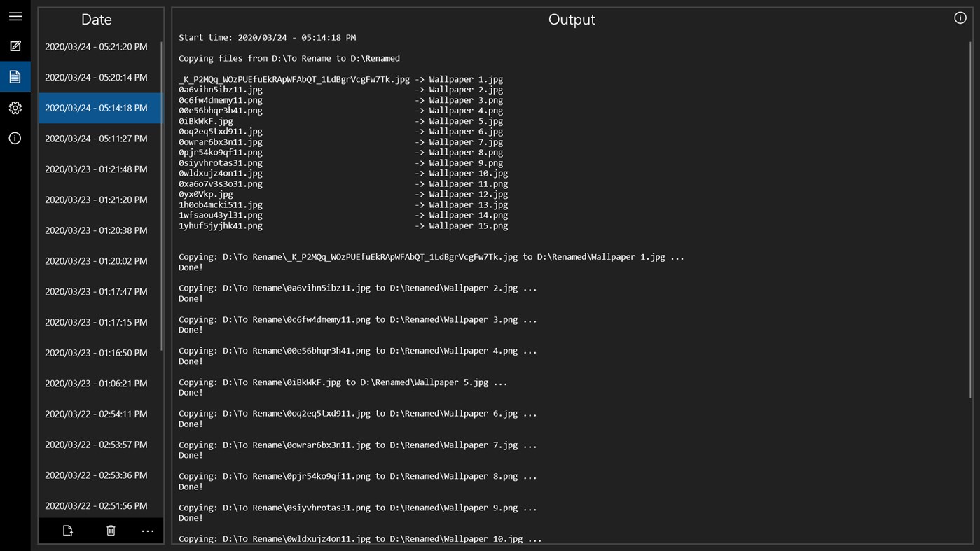Open log dated 2020/03/22 - 02:51:56 PM
The width and height of the screenshot is (980, 551).
(97, 505)
